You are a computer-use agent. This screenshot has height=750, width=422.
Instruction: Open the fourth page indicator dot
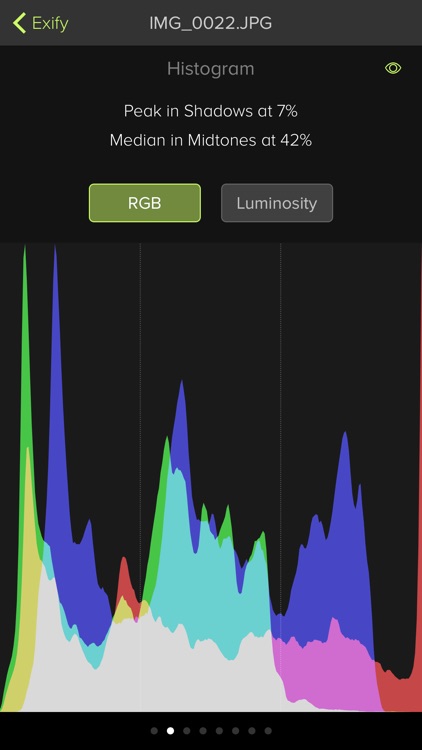click(x=203, y=730)
